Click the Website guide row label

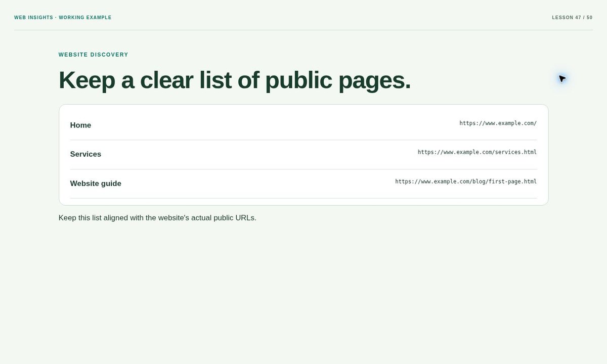[96, 184]
